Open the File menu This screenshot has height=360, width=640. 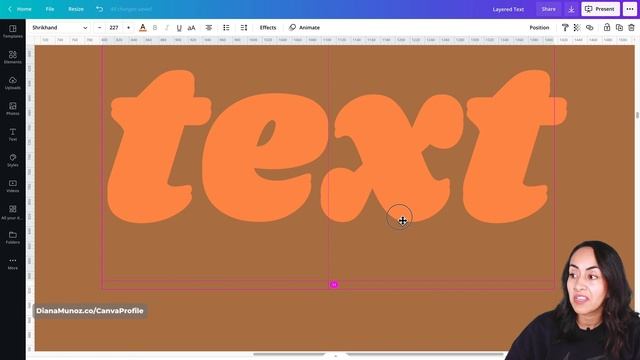[x=50, y=9]
